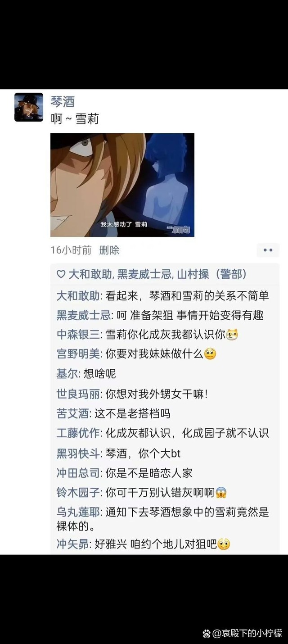Tap the heart likes icon

click(61, 274)
